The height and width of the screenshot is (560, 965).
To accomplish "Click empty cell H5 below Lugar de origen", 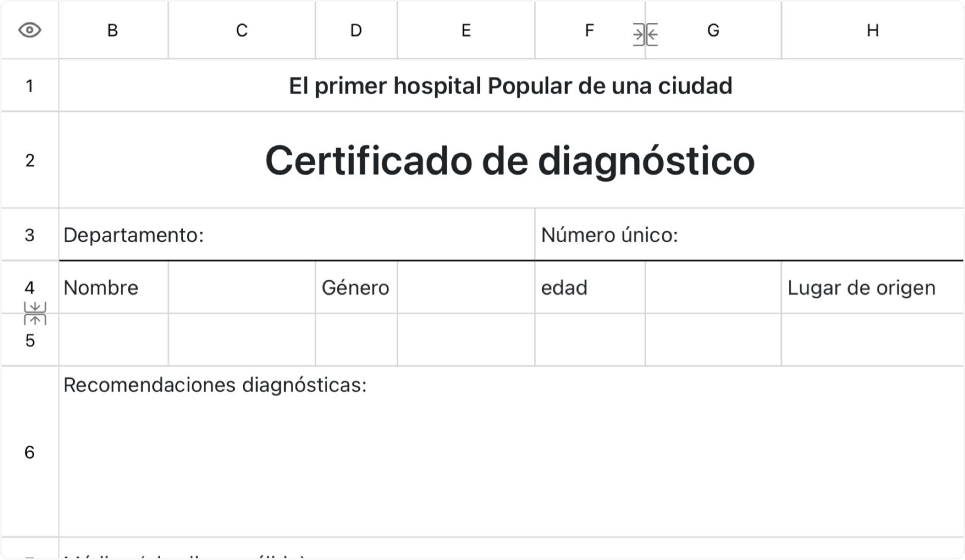I will [x=873, y=340].
